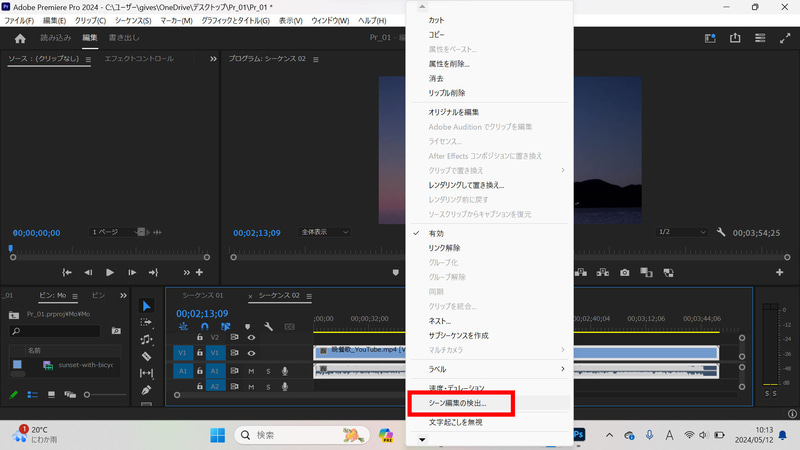Open the new bin folder icon
The height and width of the screenshot is (450, 800).
click(14, 315)
